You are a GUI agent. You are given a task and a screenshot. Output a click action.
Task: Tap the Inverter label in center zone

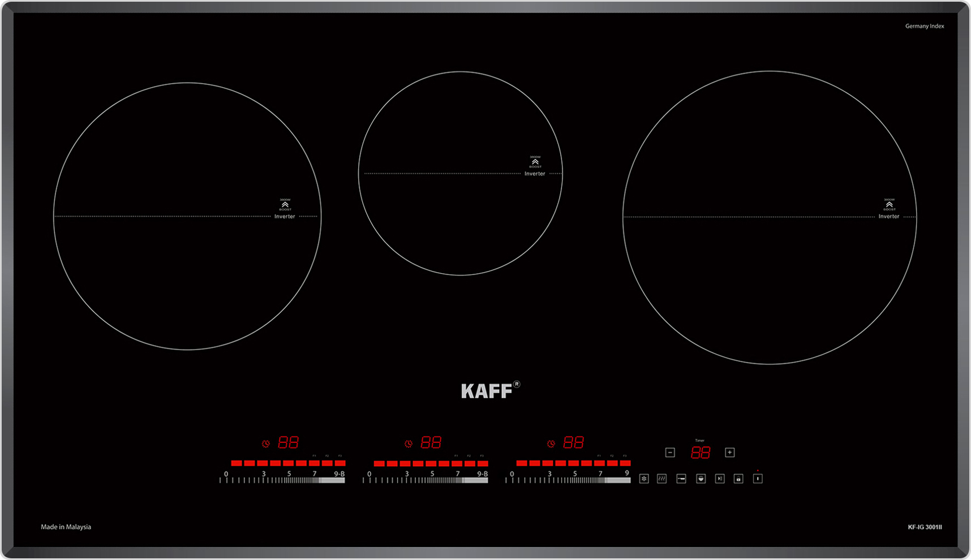point(535,174)
